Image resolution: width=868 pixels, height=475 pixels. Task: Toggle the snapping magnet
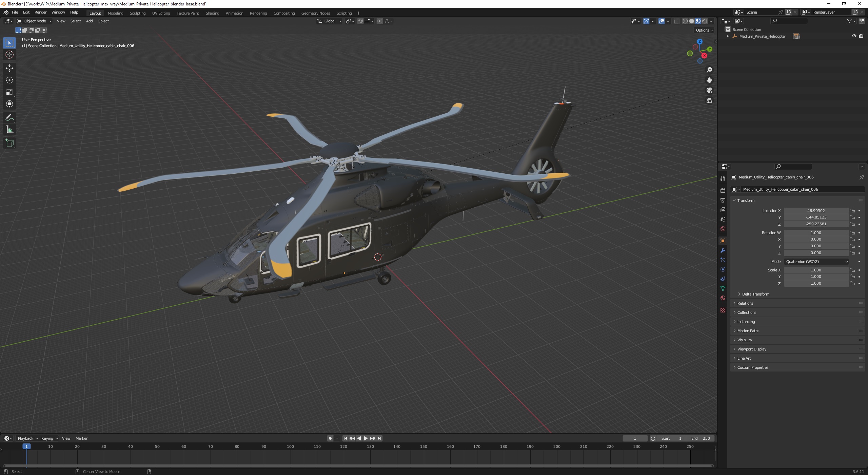[360, 21]
